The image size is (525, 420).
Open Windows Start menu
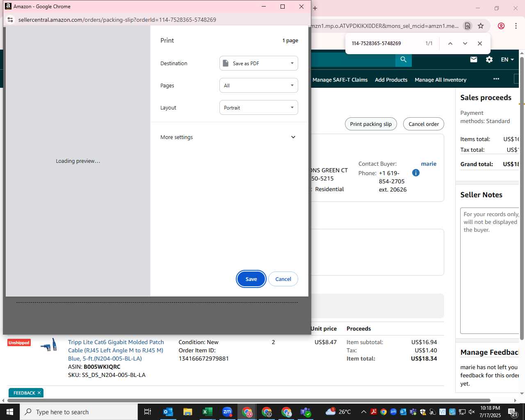point(10,412)
